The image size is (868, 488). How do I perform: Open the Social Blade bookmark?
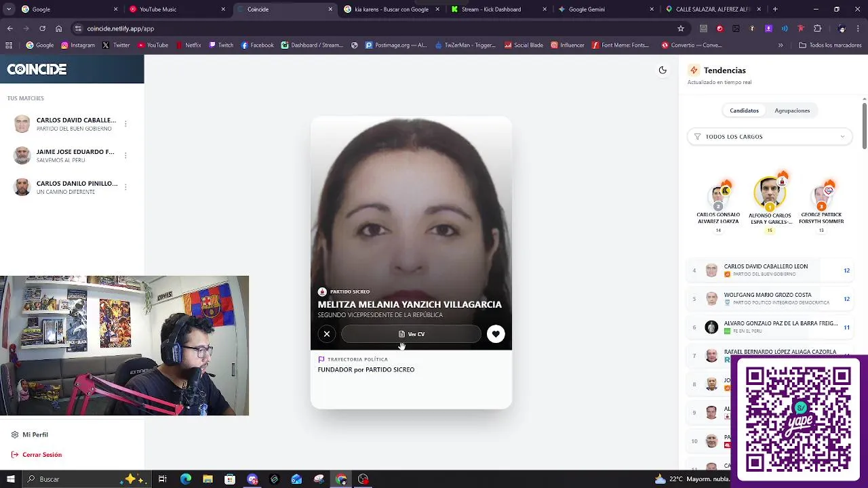pos(524,45)
